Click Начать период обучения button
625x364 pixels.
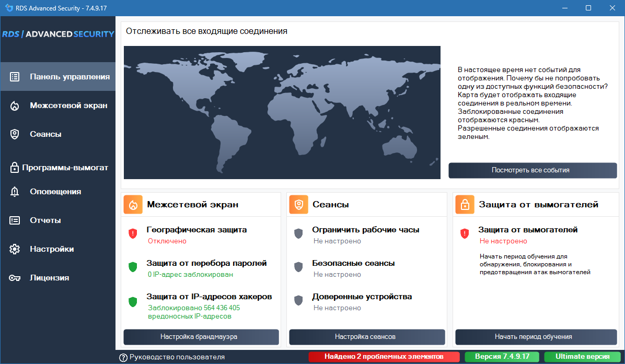click(x=536, y=337)
